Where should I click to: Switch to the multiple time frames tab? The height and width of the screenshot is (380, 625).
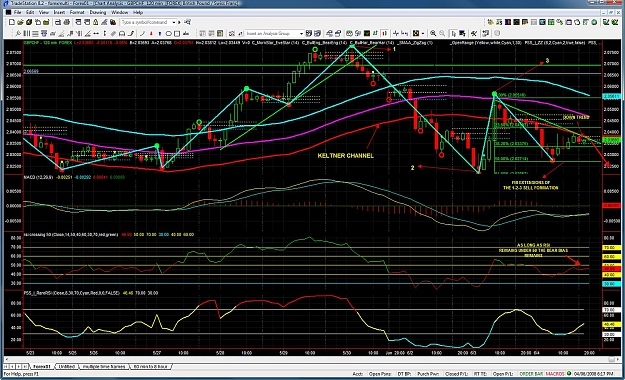click(x=104, y=366)
